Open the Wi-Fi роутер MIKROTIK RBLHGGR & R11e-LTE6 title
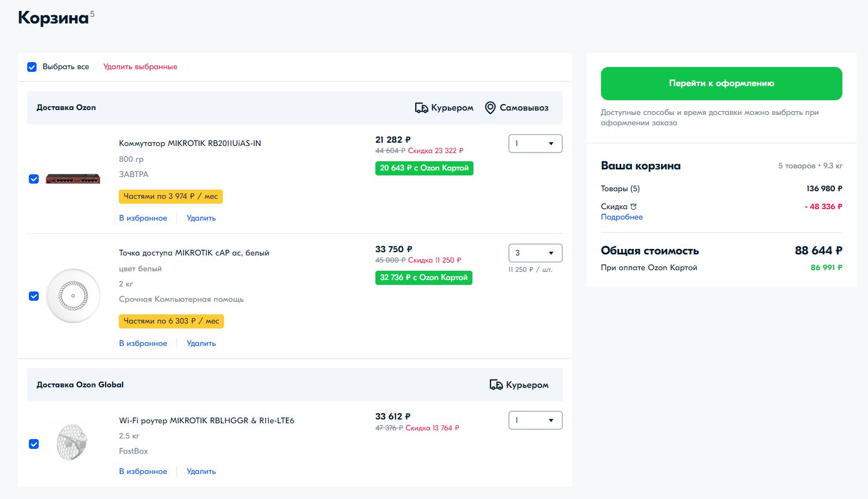Screen dimensions: 868x499 coord(207,421)
